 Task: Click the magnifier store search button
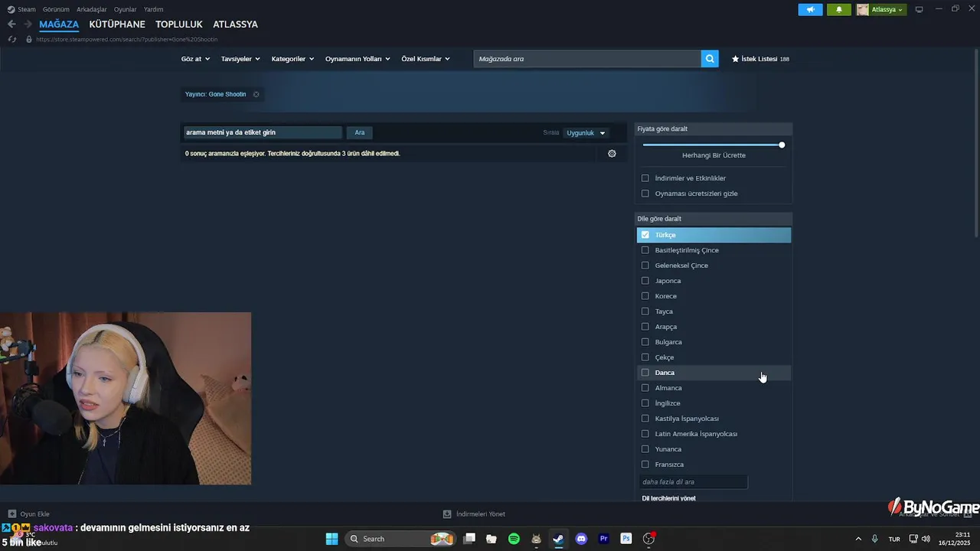point(710,59)
